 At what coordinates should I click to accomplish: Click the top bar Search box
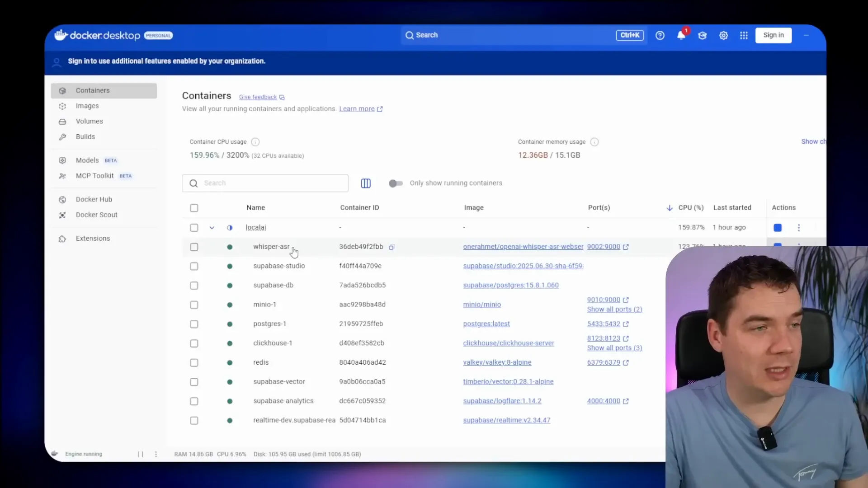pos(524,35)
